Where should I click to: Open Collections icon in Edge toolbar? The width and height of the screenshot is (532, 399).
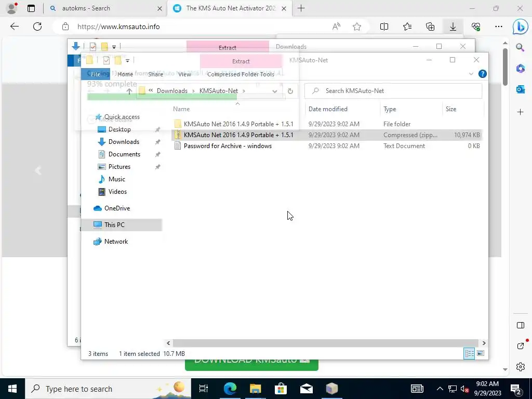(x=430, y=26)
